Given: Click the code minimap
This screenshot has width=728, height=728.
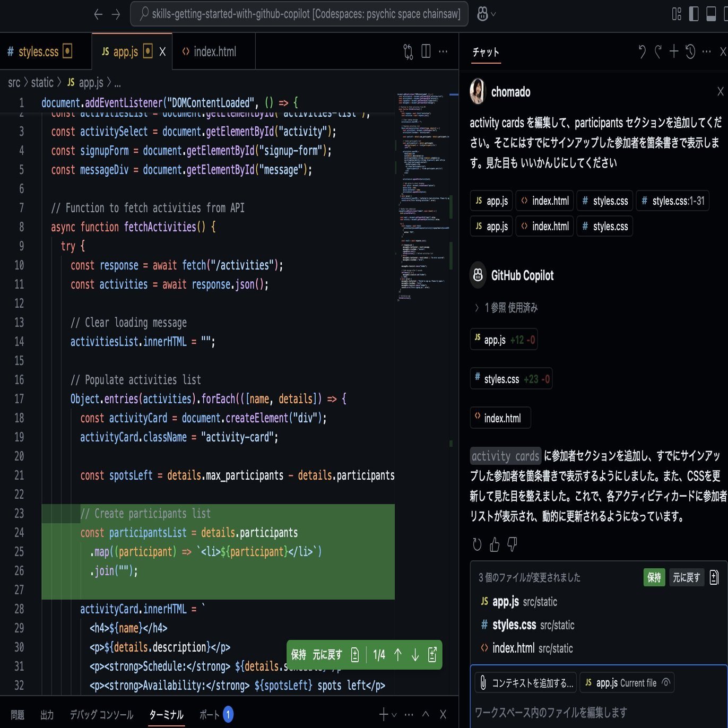Looking at the screenshot, I should [423, 196].
